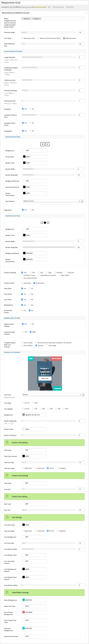The height and width of the screenshot is (644, 89).
Task: Select Responsive Grid style
Action: point(22,38)
